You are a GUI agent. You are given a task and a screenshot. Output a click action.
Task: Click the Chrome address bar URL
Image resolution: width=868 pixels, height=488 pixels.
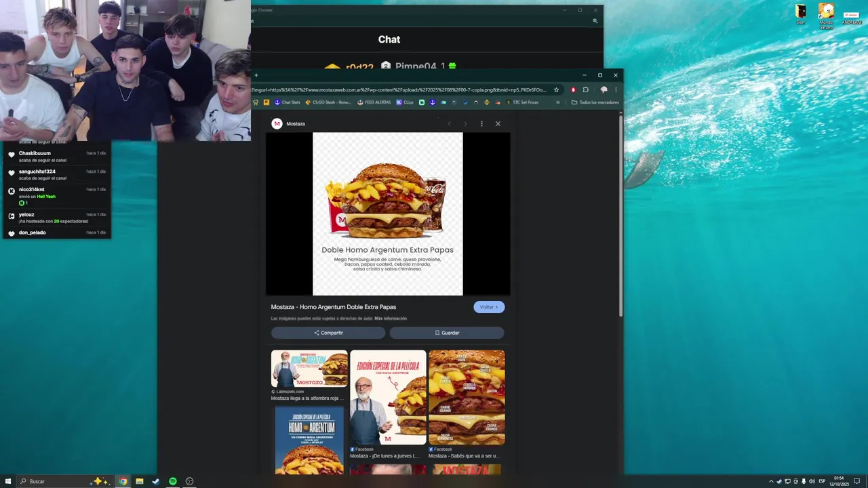400,89
